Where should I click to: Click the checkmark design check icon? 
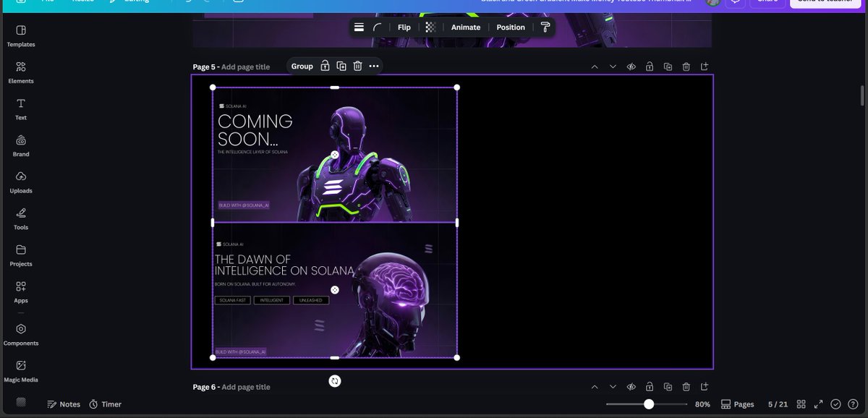[x=836, y=404]
